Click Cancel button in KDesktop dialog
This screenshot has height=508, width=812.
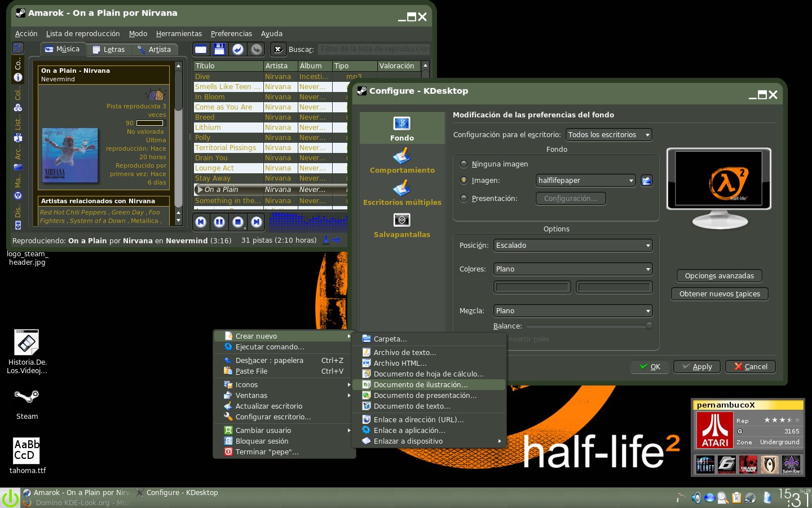click(751, 367)
